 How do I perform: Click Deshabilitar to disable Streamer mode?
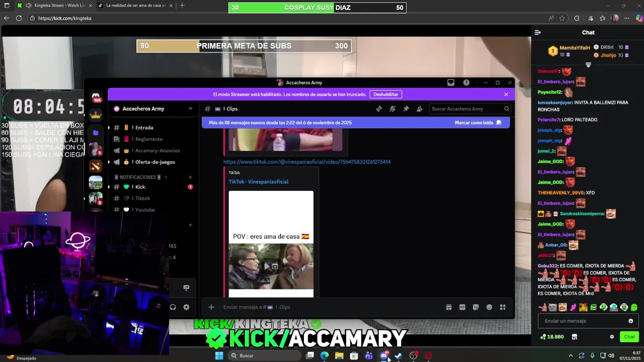point(386,95)
